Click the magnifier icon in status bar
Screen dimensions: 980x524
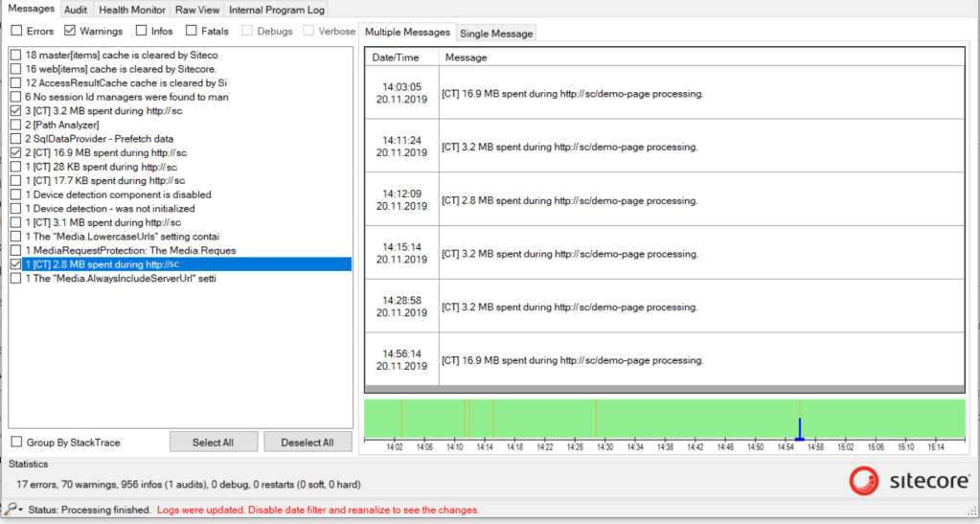click(11, 510)
